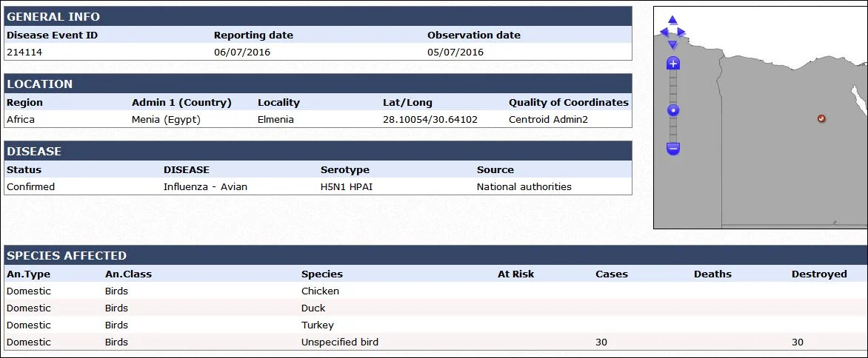Viewport: 868px width, 358px height.
Task: Pan the map right with the arrow
Action: (681, 32)
